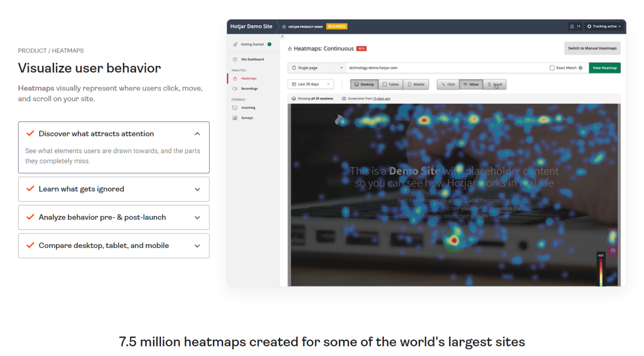
Task: Click the users icon showing 11
Action: click(572, 27)
